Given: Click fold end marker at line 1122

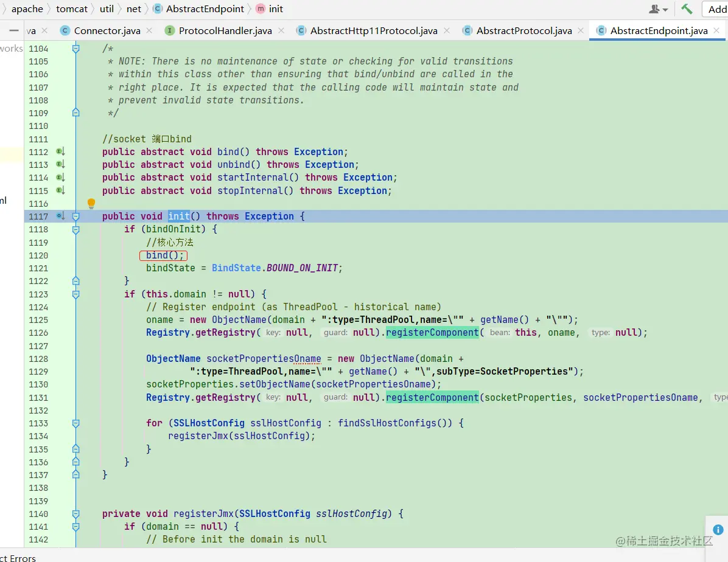Looking at the screenshot, I should (75, 281).
